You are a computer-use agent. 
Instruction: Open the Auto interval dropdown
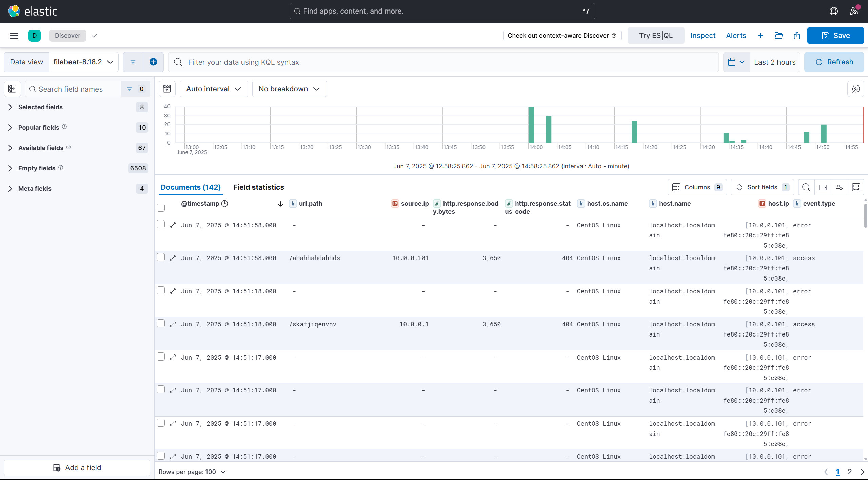point(214,89)
